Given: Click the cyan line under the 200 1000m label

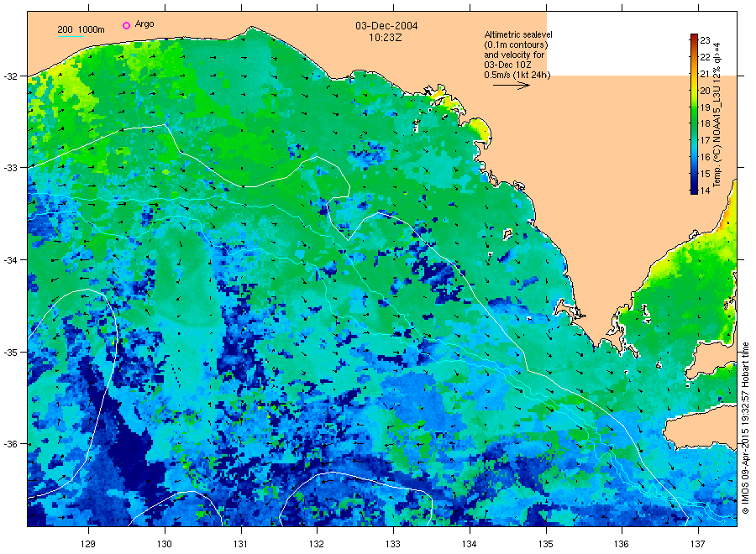Looking at the screenshot, I should (x=71, y=36).
